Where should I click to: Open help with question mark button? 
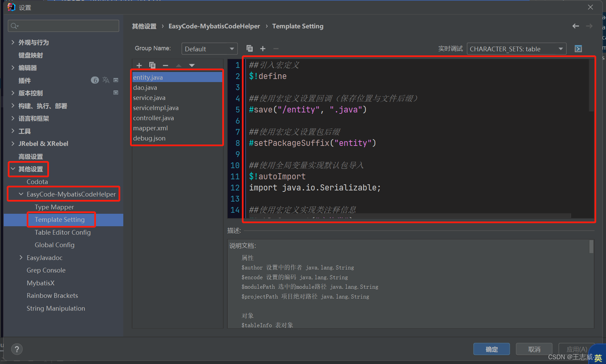[17, 349]
